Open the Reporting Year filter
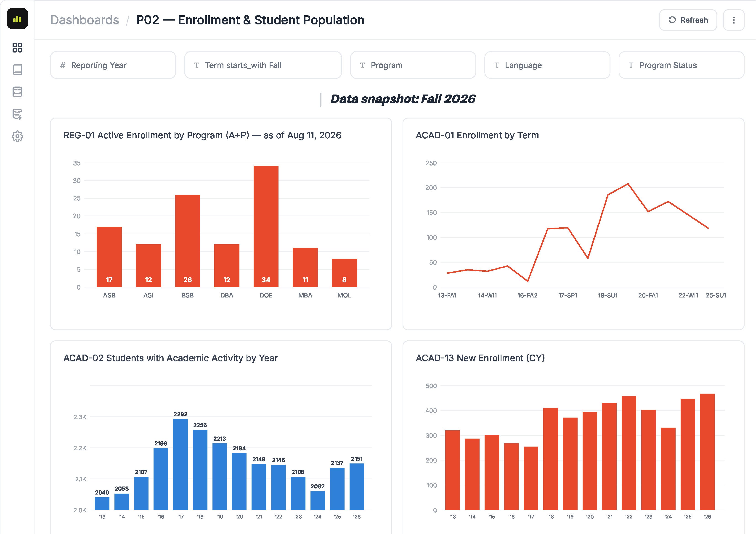Image resolution: width=756 pixels, height=534 pixels. pos(113,65)
